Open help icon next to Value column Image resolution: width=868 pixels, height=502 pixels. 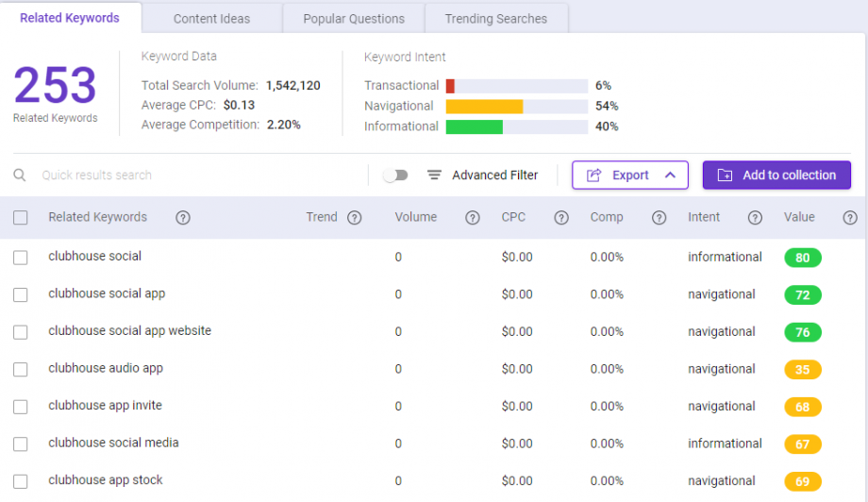pyautogui.click(x=850, y=218)
